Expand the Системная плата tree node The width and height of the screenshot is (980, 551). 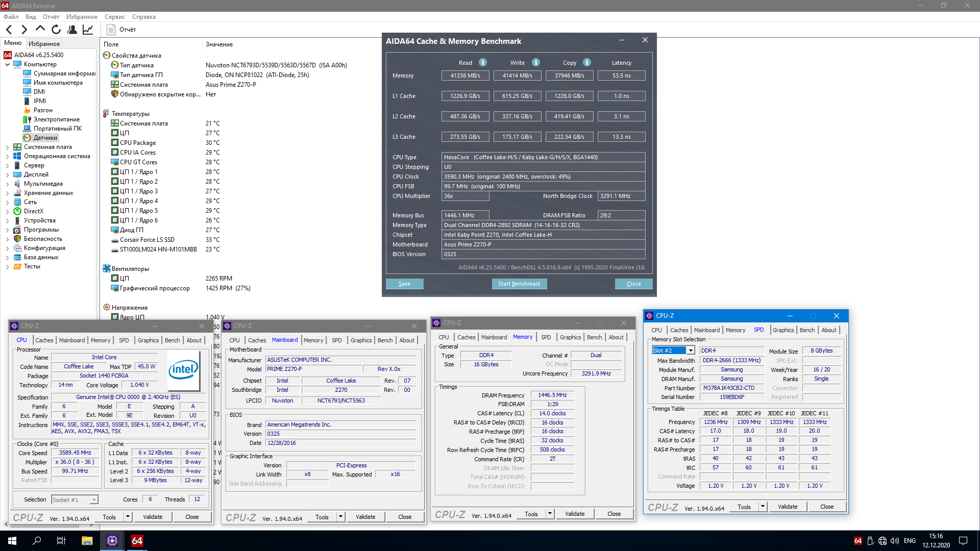(7, 147)
